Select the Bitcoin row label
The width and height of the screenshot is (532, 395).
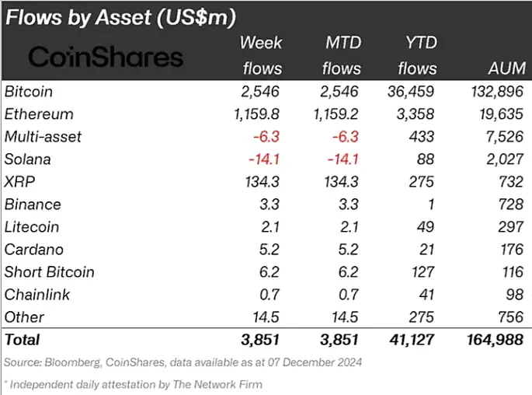coord(29,92)
